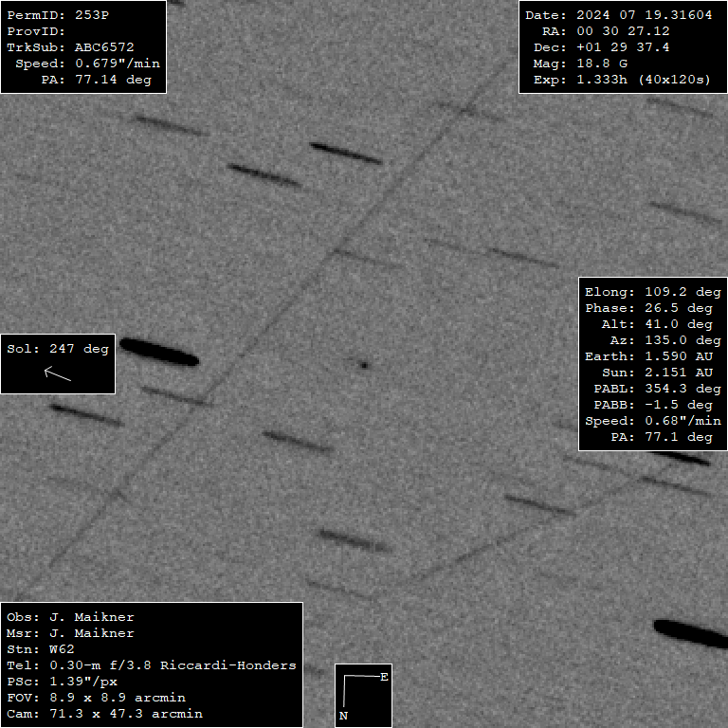
Task: Select the PermID 253P text line
Action: 64,15
